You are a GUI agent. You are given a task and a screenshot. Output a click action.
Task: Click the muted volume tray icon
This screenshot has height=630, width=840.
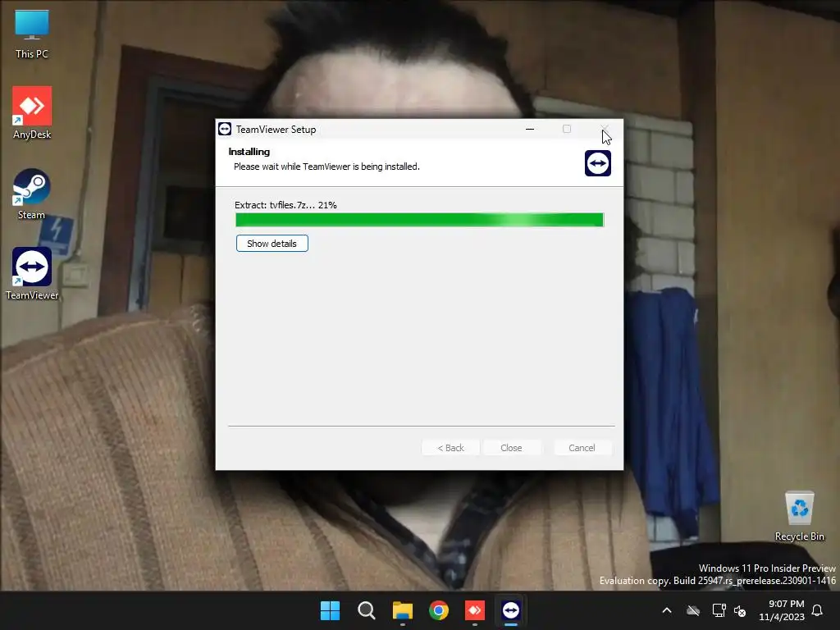(740, 610)
